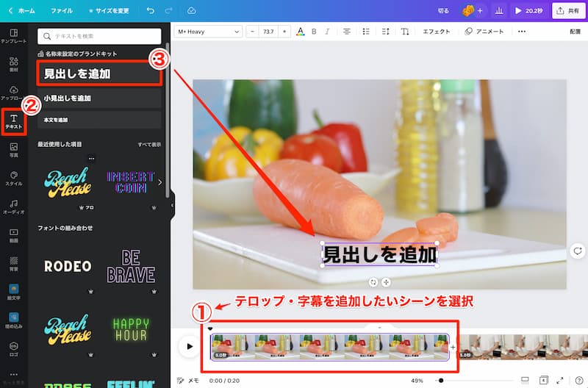
Task: Decrease the font size
Action: point(252,32)
